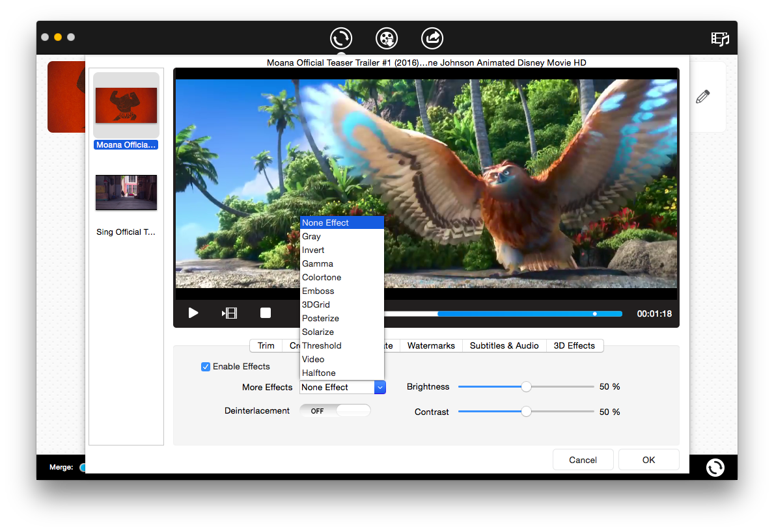Viewport: 774px width, 532px height.
Task: Open the media library icon at top right
Action: pyautogui.click(x=720, y=38)
